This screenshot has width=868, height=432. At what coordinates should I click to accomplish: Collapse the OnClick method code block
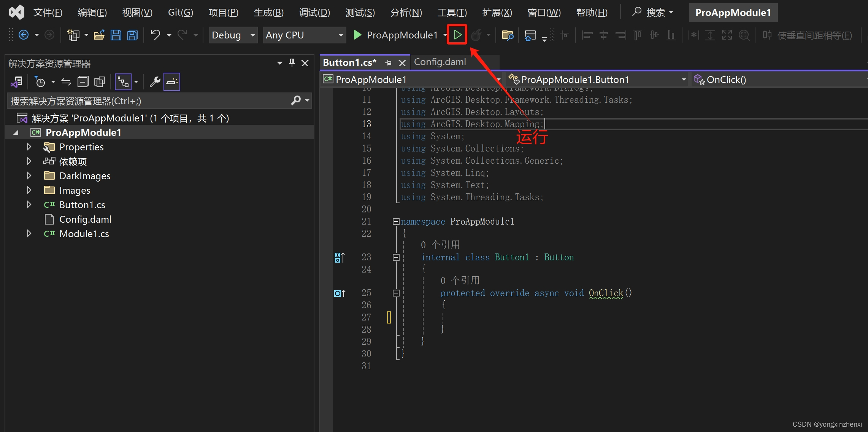point(396,293)
